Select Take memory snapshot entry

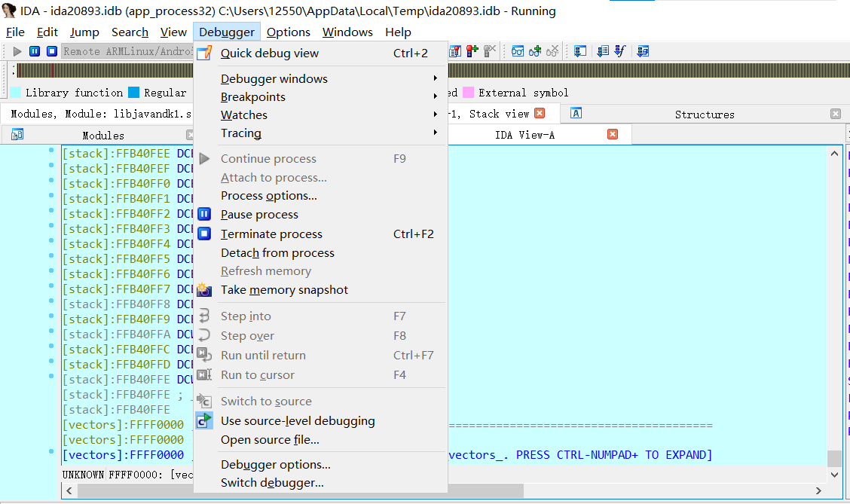[x=320, y=290]
